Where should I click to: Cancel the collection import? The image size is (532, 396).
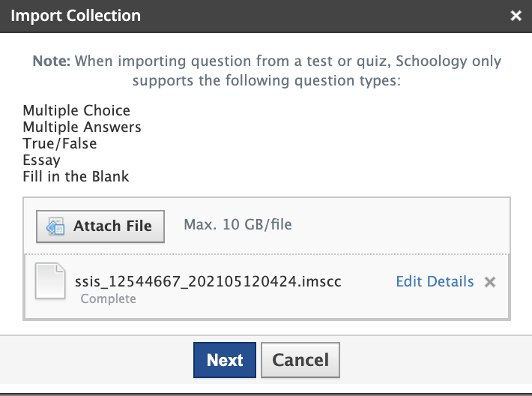tap(300, 360)
